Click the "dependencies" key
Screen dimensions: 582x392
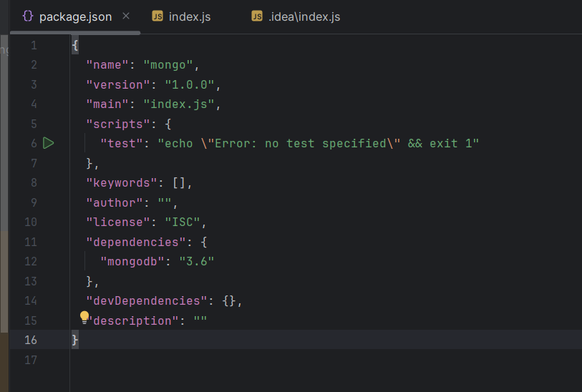pyautogui.click(x=136, y=242)
